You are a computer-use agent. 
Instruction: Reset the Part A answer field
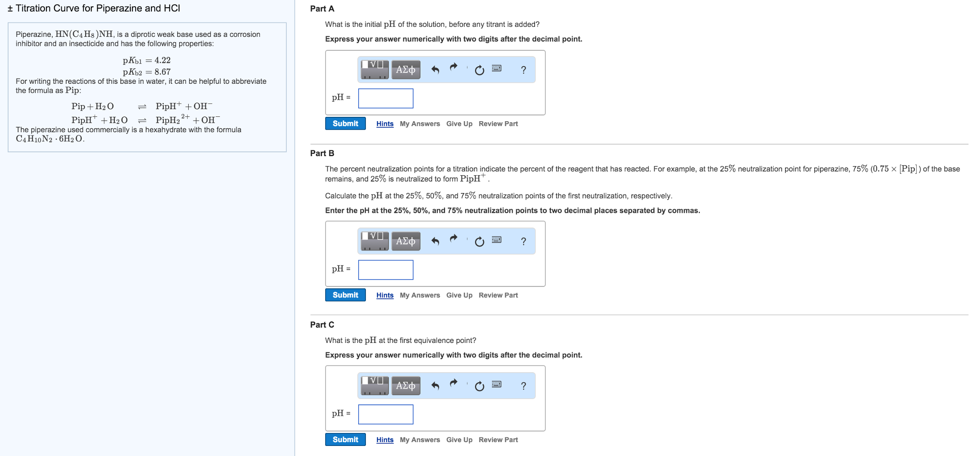click(479, 70)
